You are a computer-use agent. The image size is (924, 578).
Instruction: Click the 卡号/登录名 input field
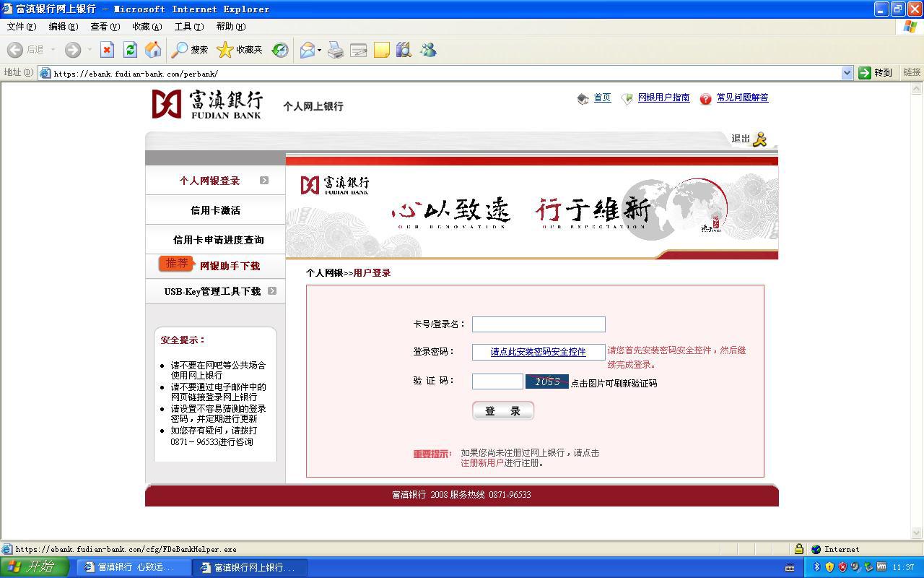pyautogui.click(x=538, y=324)
